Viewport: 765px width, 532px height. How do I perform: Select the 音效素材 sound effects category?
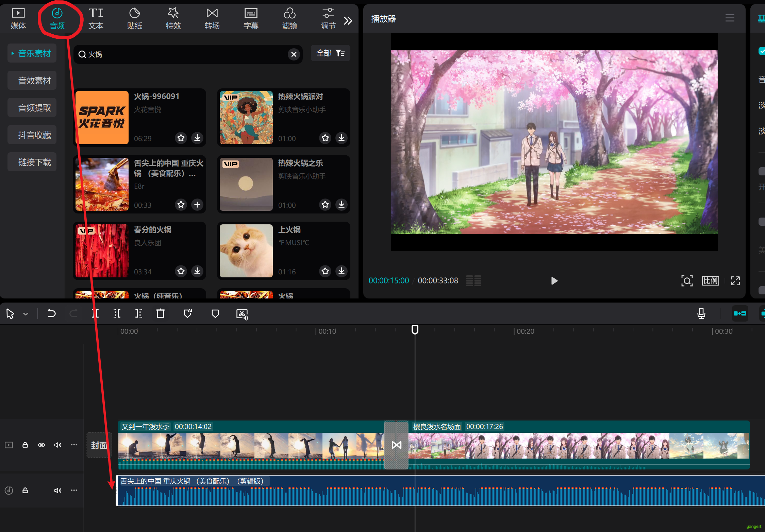pos(32,81)
